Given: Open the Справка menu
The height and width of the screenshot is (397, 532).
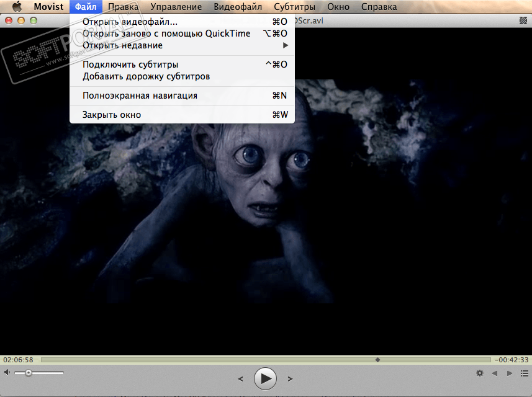Looking at the screenshot, I should [x=379, y=6].
